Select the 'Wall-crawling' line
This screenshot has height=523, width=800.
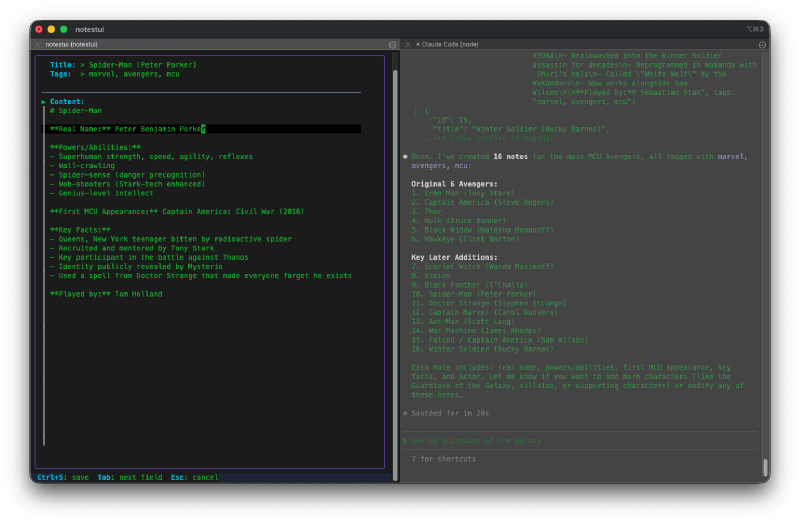click(83, 166)
